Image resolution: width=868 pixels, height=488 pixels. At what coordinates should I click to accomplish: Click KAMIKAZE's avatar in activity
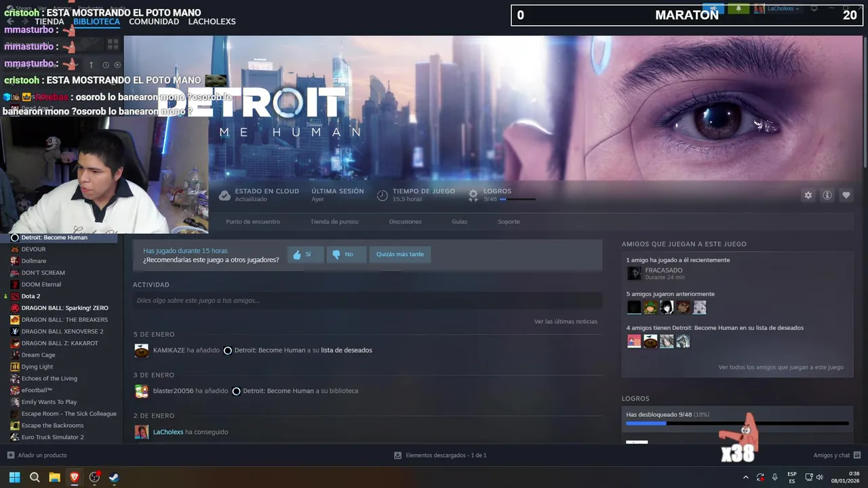pyautogui.click(x=141, y=350)
